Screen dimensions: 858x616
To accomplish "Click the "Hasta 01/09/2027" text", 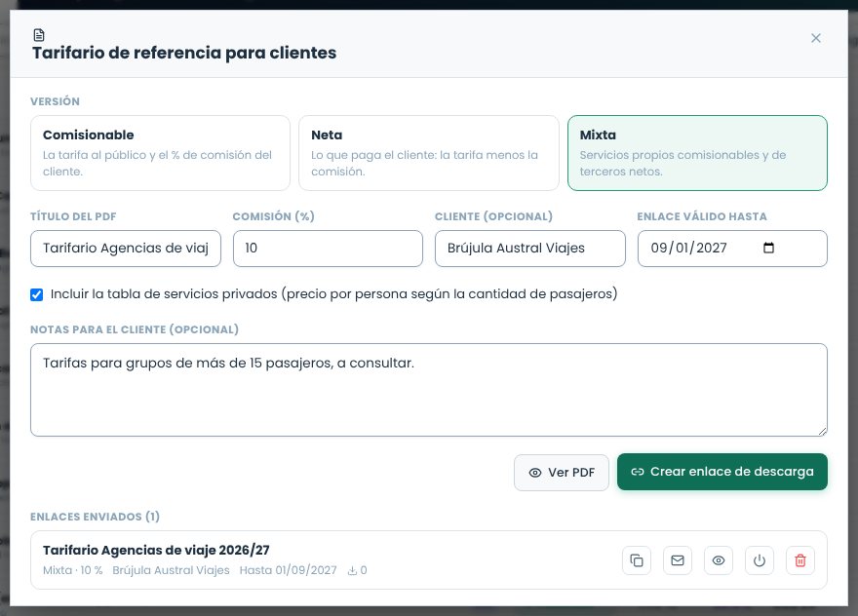I will 288,570.
